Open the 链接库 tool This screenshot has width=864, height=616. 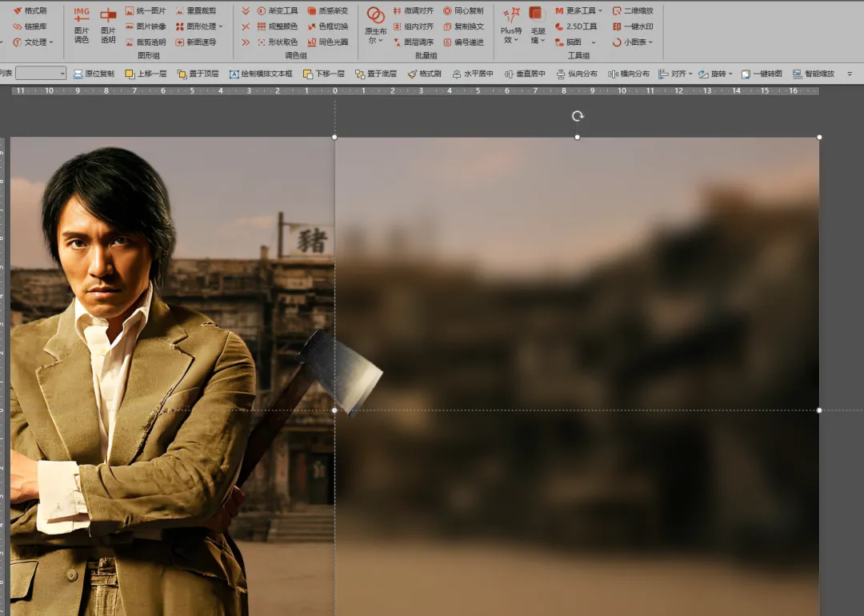(30, 26)
